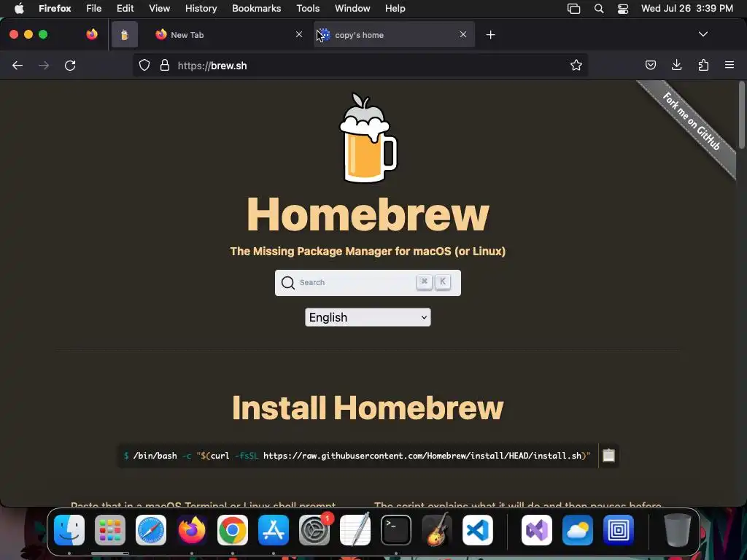Open Terminal from the Dock
The height and width of the screenshot is (560, 747).
pyautogui.click(x=396, y=530)
